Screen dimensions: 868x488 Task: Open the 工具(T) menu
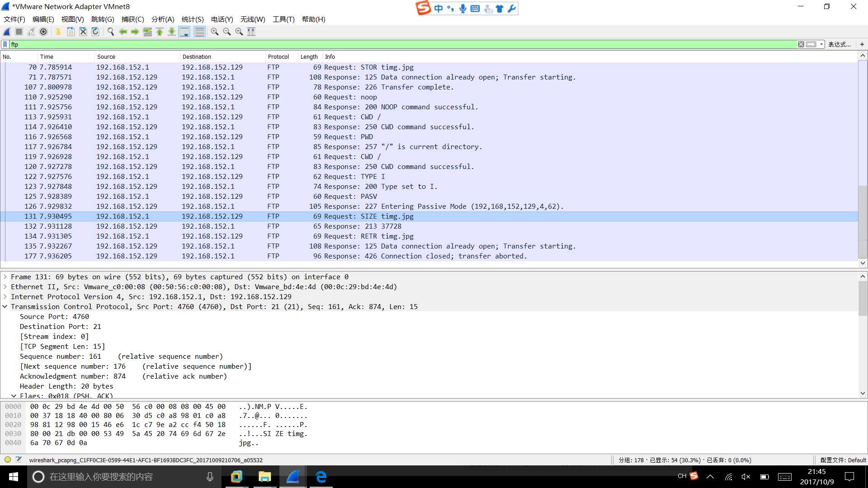283,19
